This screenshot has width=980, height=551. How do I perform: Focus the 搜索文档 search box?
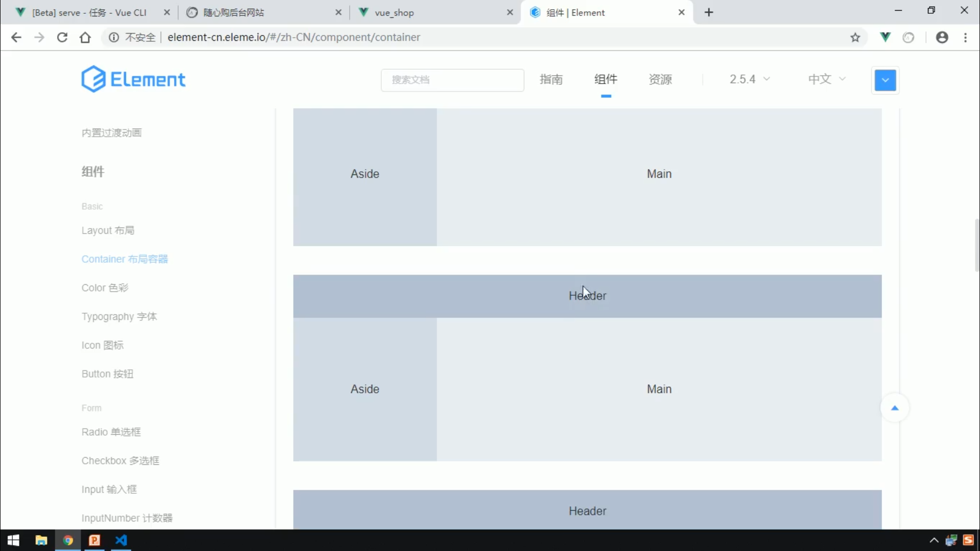point(452,80)
